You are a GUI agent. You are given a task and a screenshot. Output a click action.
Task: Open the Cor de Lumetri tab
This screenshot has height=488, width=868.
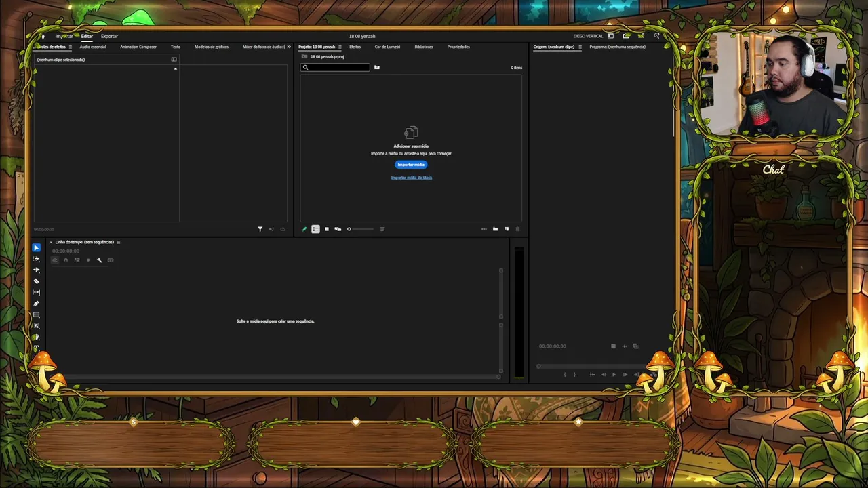tap(387, 47)
